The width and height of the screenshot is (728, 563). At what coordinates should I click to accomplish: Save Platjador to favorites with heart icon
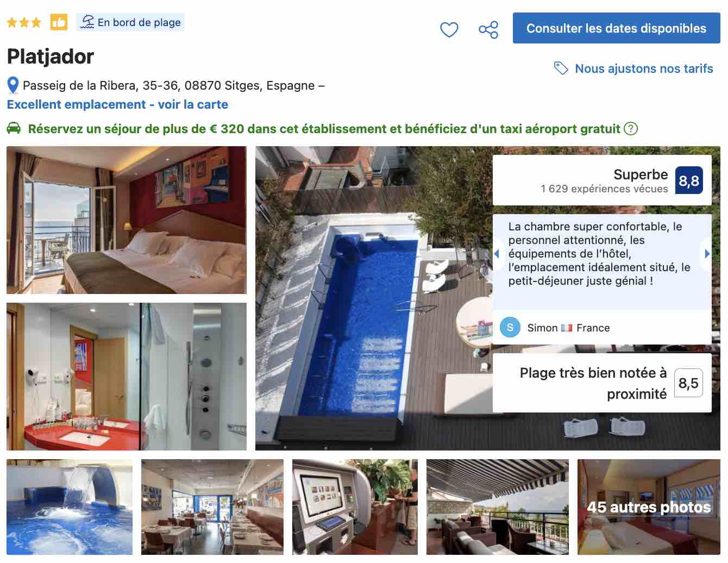click(x=449, y=29)
